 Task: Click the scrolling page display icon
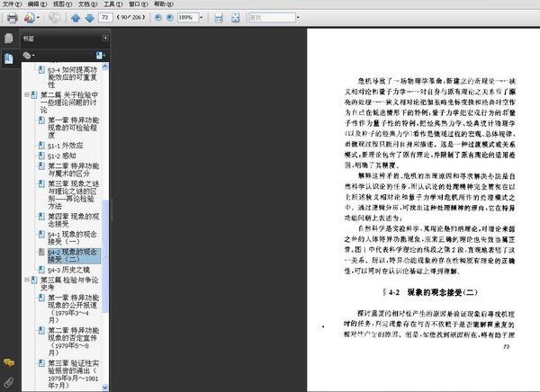click(x=219, y=18)
